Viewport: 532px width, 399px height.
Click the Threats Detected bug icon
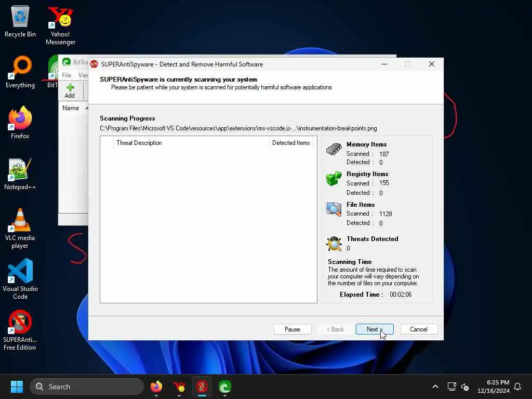click(334, 244)
